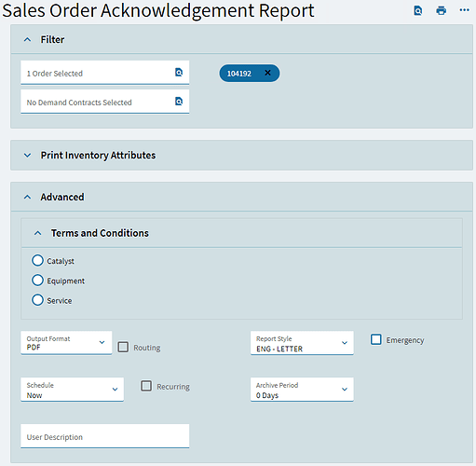476x466 pixels.
Task: Select the Catalyst radio button
Action: 37,260
